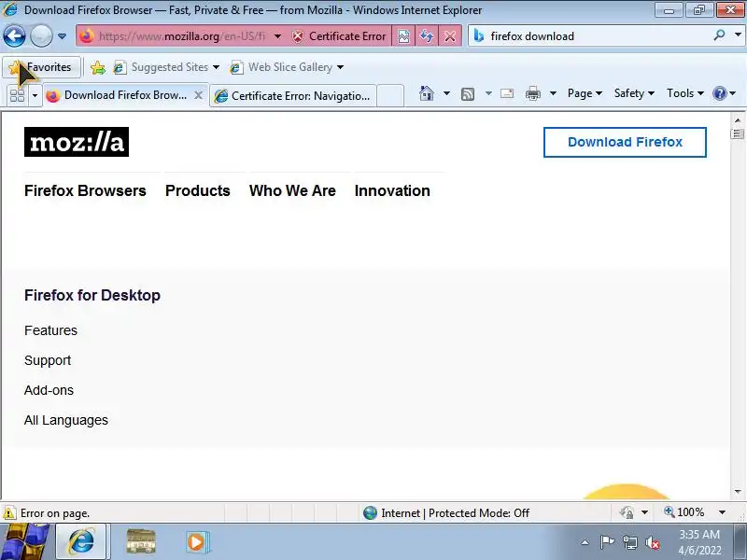The image size is (747, 560).
Task: Click the RSS feeds icon
Action: (x=468, y=94)
